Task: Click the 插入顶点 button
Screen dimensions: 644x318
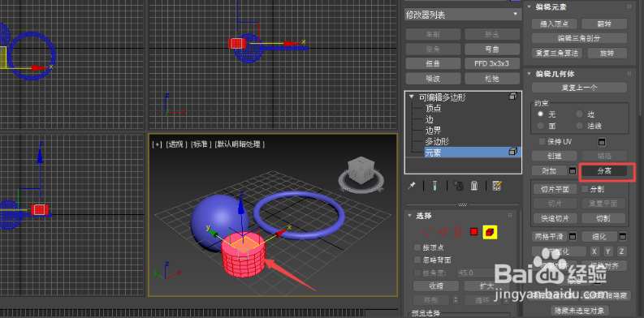Action: [555, 24]
